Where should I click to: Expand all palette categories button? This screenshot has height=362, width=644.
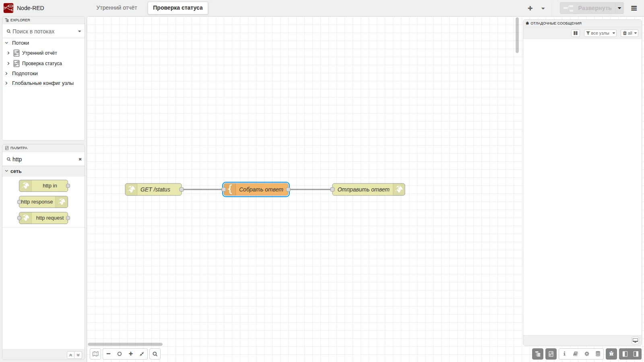click(78, 355)
